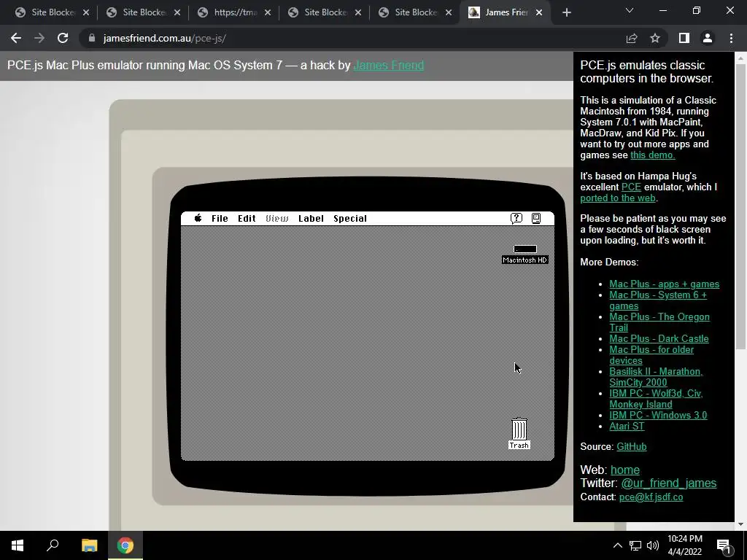Open the volume tray icon
The width and height of the screenshot is (747, 560).
tap(653, 545)
